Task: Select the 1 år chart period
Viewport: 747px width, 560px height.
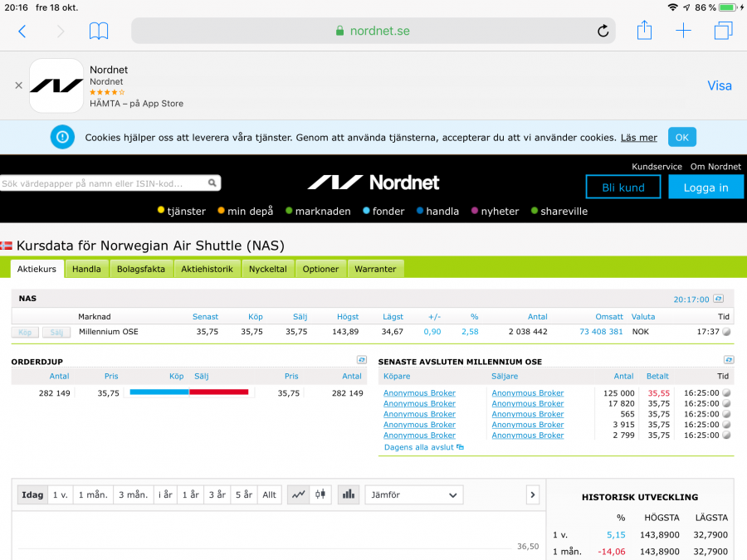Action: point(190,495)
